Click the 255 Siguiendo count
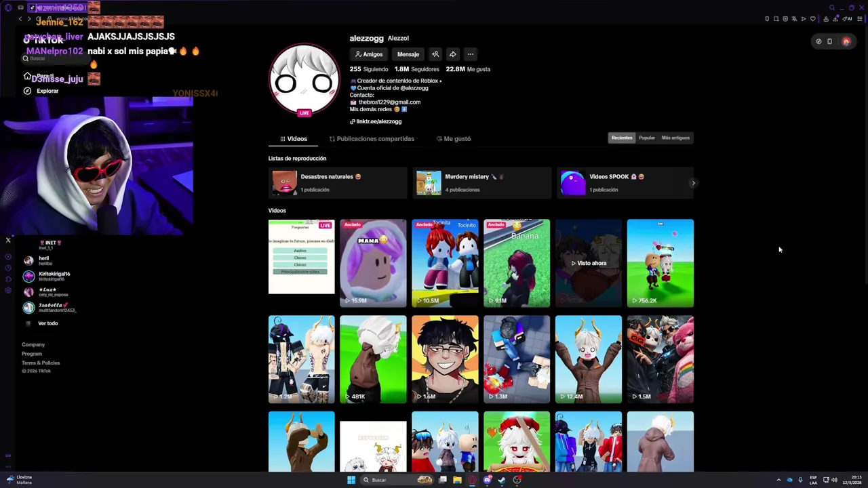Viewport: 868px width, 488px height. click(369, 69)
